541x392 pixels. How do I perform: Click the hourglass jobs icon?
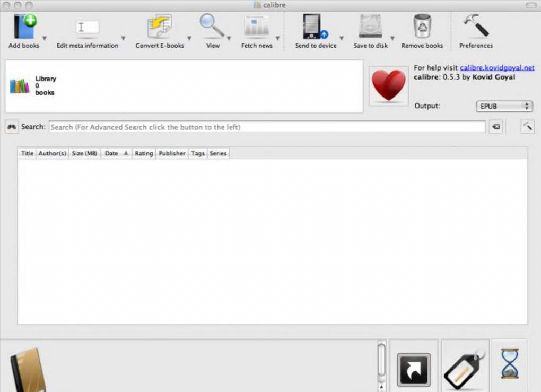(510, 364)
